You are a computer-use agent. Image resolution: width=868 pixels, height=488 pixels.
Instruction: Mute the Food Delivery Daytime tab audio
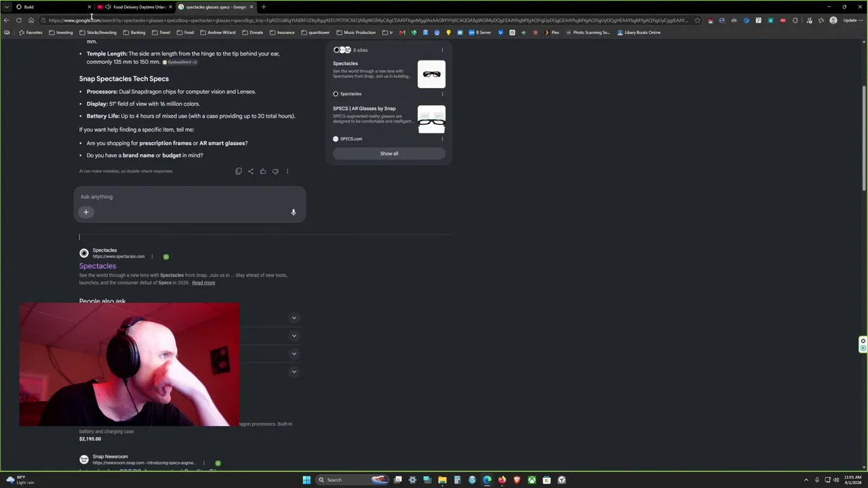[x=108, y=7]
